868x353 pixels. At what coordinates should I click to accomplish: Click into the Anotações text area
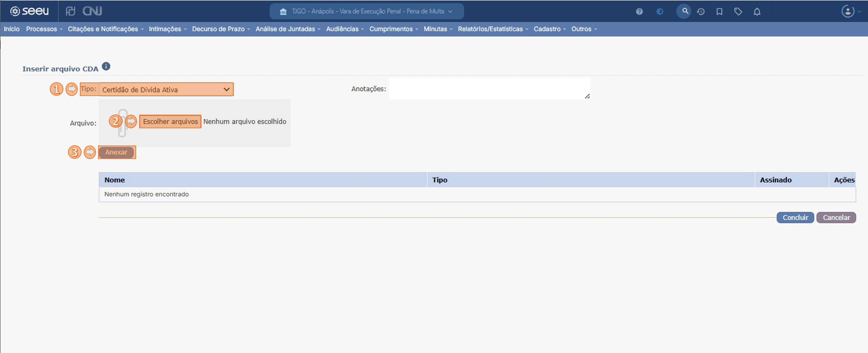click(489, 89)
